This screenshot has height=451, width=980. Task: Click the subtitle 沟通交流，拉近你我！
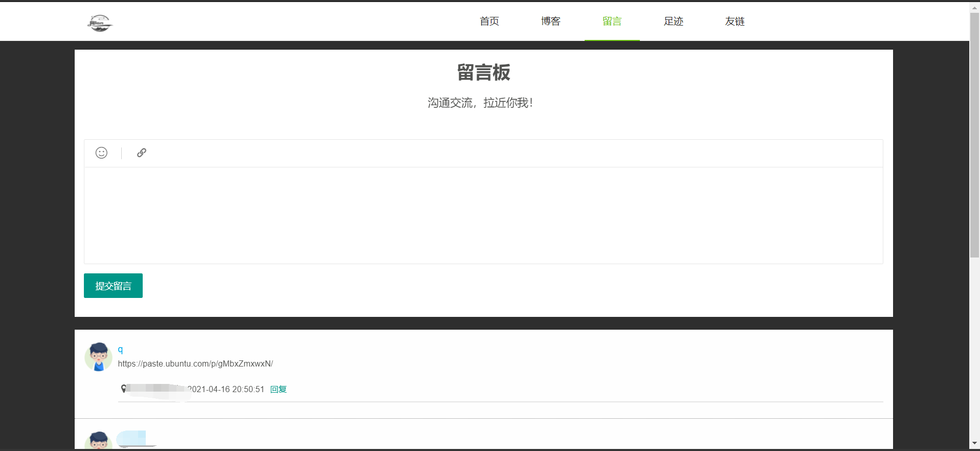(481, 103)
